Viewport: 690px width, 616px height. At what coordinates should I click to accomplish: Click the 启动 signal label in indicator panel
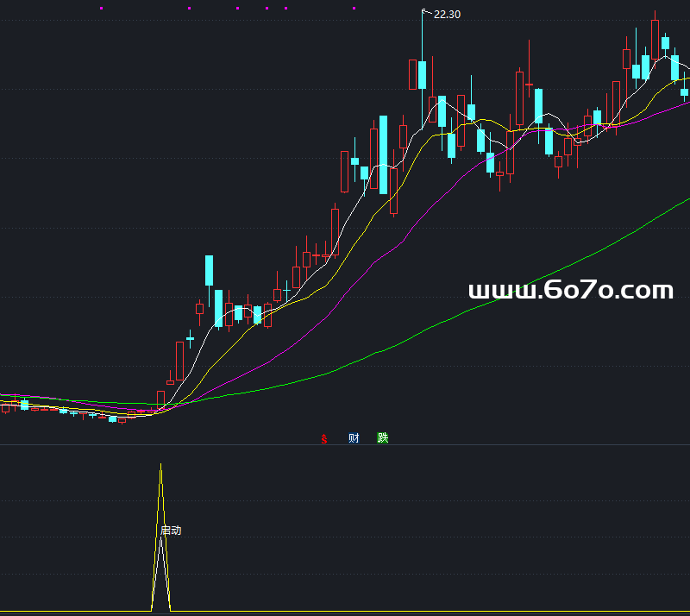pyautogui.click(x=171, y=531)
